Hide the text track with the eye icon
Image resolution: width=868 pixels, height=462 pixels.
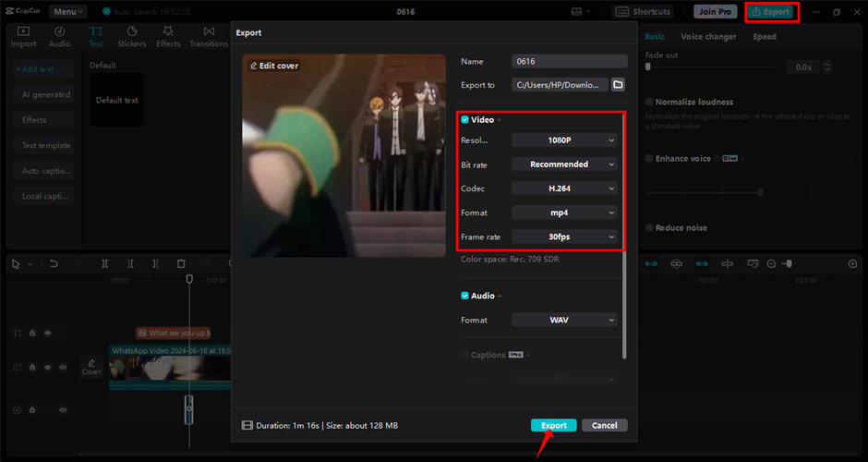pos(48,333)
